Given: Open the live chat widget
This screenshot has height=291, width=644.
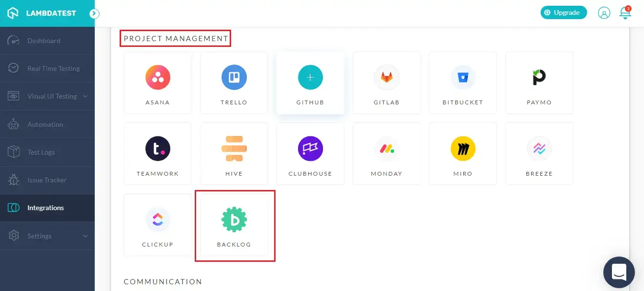Looking at the screenshot, I should [619, 272].
